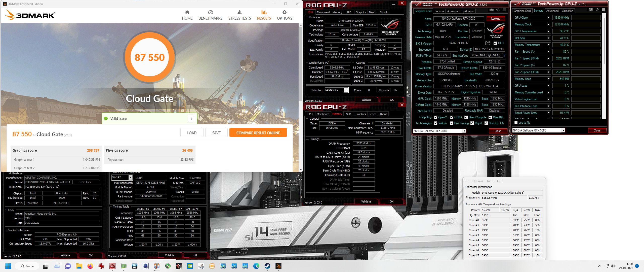Switch to SPD tab in top CPU-Z window
This screenshot has width=644, height=272.
(x=349, y=12)
